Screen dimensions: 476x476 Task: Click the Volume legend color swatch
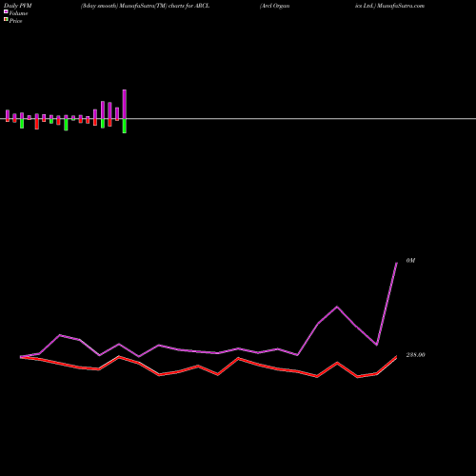coord(6,11)
